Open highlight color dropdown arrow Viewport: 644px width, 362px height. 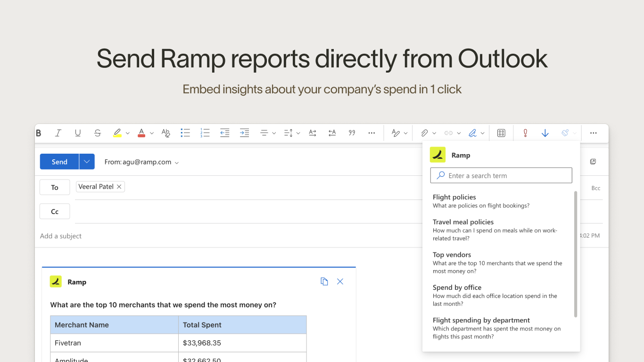[x=127, y=133]
